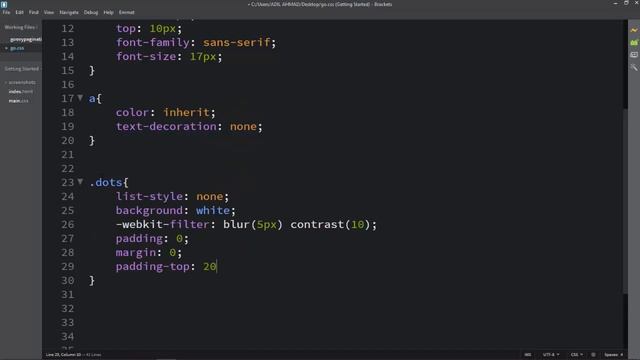Click 'font-family' property on line 13
This screenshot has height=360, width=640.
click(153, 42)
